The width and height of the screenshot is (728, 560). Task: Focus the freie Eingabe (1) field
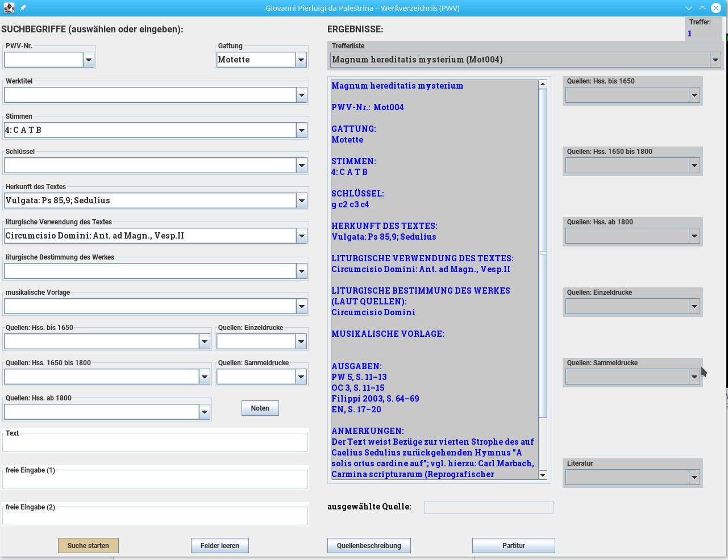[x=155, y=479]
